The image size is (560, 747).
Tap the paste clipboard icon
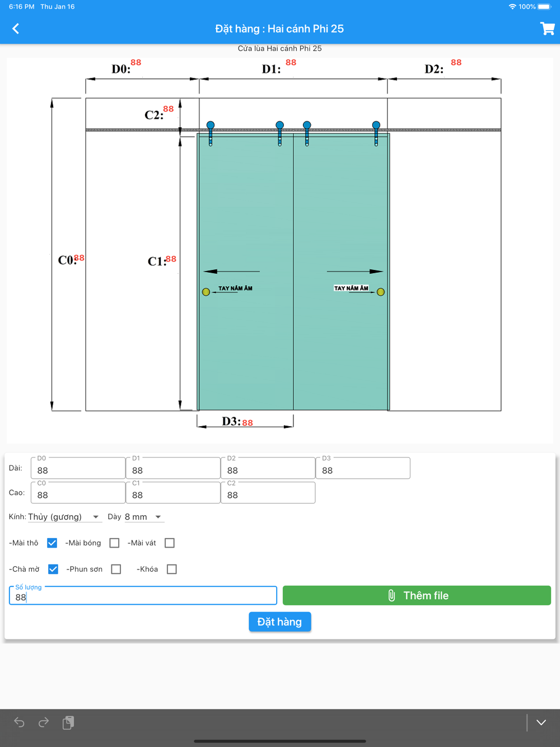[68, 722]
